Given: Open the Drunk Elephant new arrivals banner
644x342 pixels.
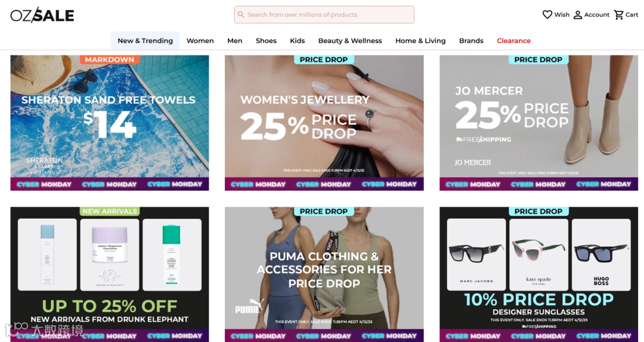Looking at the screenshot, I should tap(110, 274).
